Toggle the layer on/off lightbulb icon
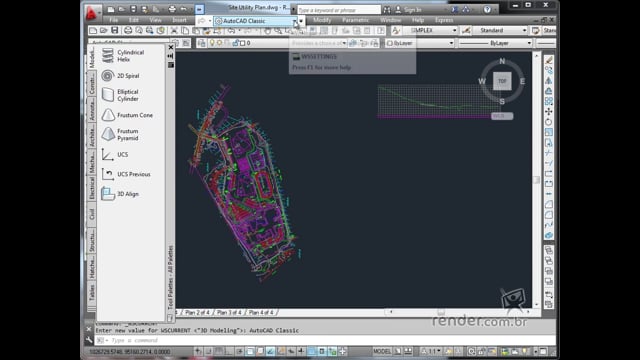The width and height of the screenshot is (640, 360). click(x=212, y=43)
